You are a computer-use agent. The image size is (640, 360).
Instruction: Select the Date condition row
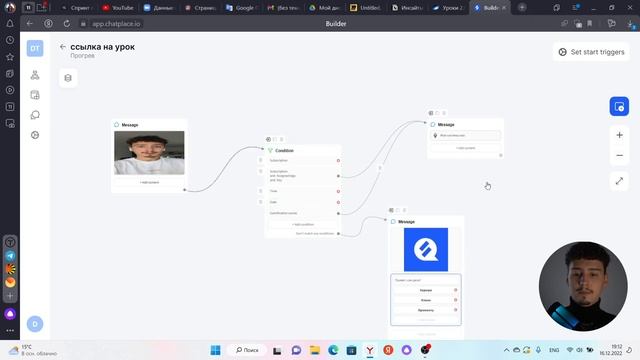(x=303, y=202)
